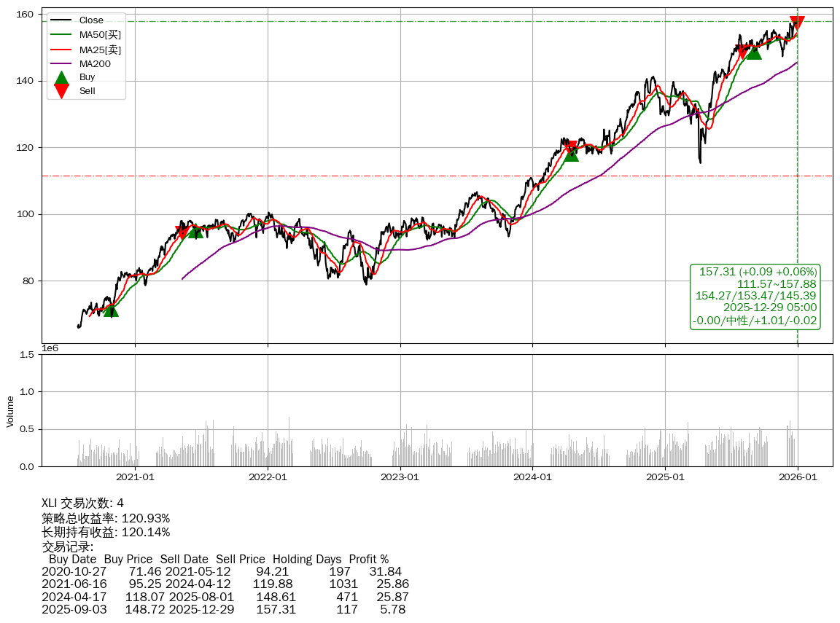The image size is (840, 623).
Task: Click the red Sell triangle in the legend
Action: point(62,91)
